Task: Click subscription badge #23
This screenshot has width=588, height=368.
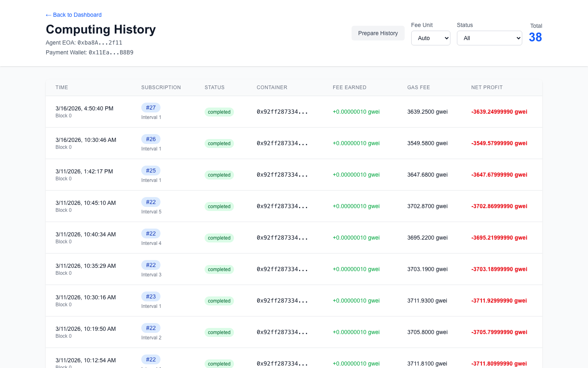Action: [151, 296]
